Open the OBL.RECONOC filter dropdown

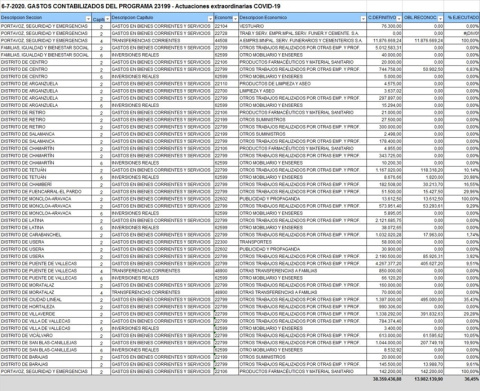pyautogui.click(x=440, y=19)
